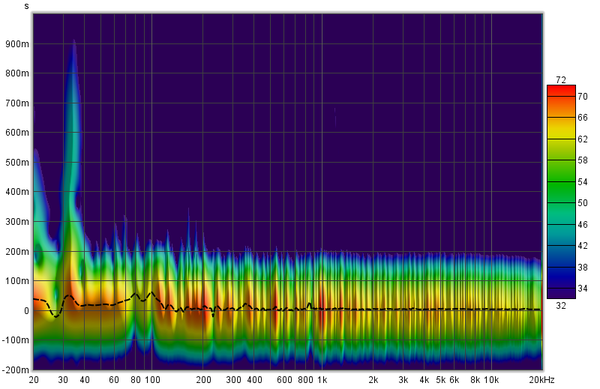The image size is (600, 389).
Task: Click the 20kHz frequency axis label
Action: tap(542, 380)
